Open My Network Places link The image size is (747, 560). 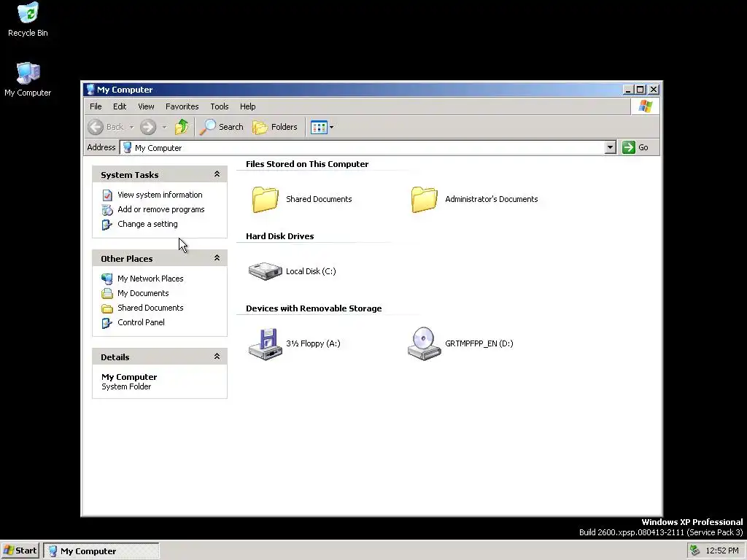pyautogui.click(x=150, y=279)
